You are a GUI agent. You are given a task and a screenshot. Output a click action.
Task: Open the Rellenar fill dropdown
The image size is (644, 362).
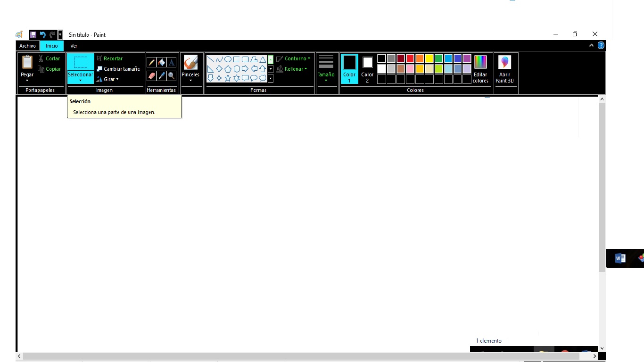click(x=292, y=69)
